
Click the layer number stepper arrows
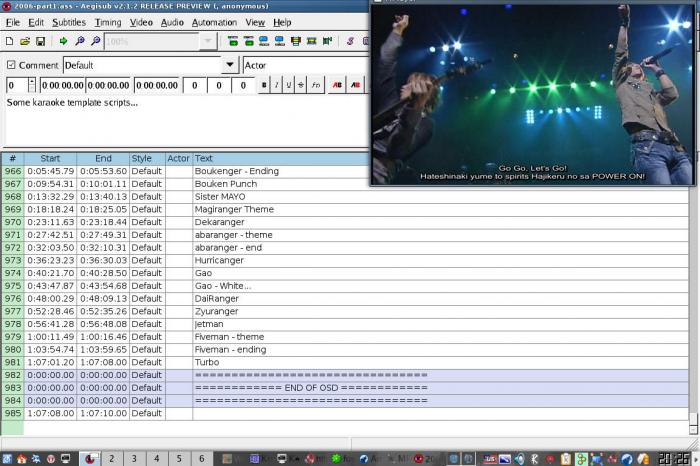pos(32,85)
